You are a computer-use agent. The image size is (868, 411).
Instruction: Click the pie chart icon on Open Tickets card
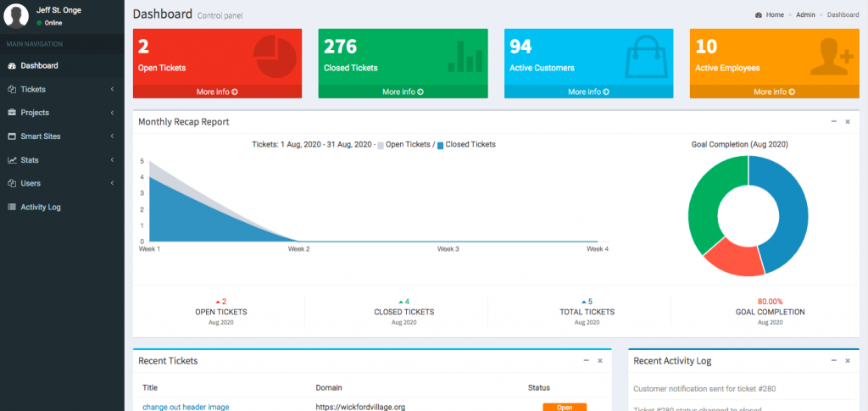pyautogui.click(x=275, y=57)
